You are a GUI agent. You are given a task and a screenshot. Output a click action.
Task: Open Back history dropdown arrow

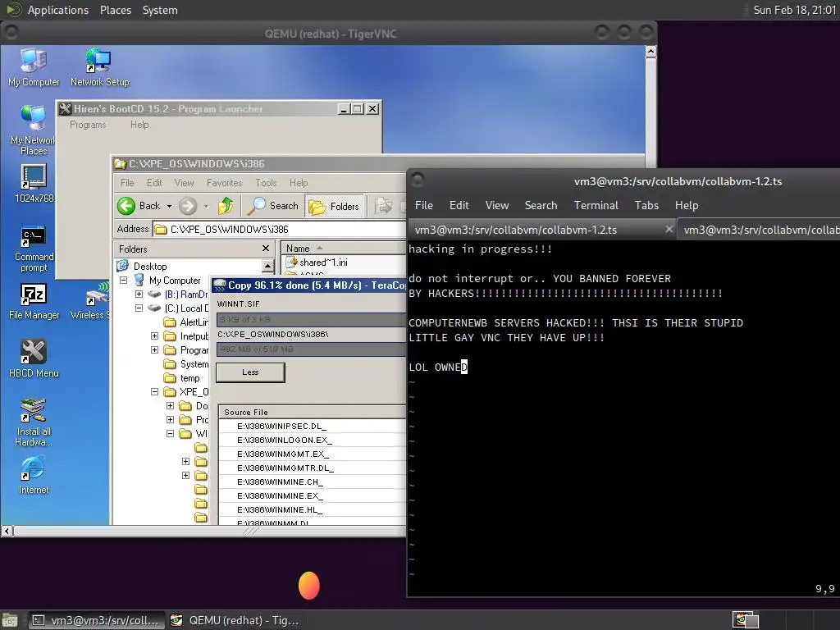click(169, 206)
